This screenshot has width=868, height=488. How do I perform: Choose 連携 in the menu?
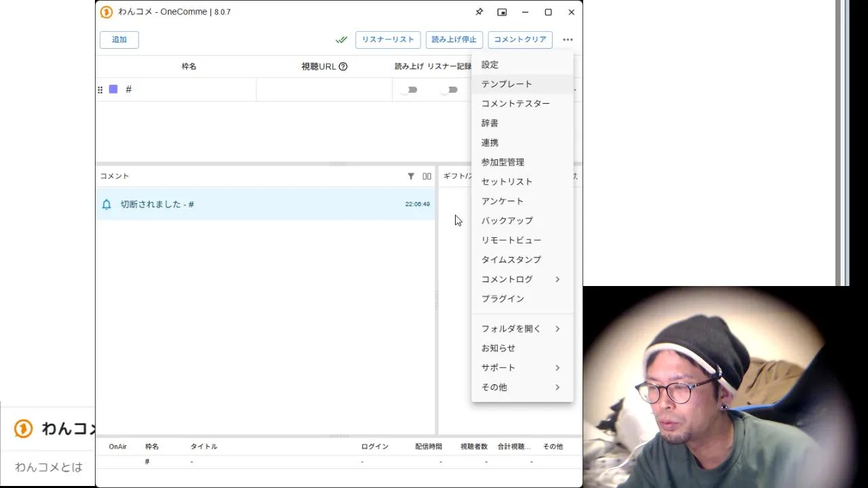522,143
